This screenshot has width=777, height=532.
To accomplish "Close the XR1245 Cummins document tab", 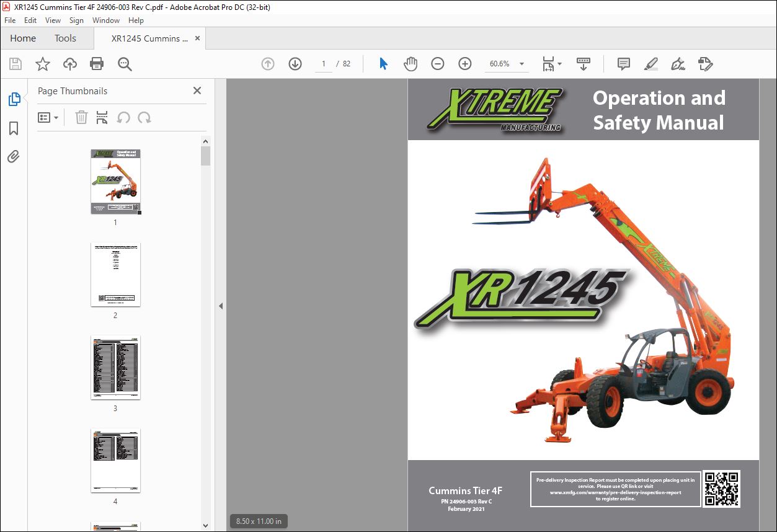I will click(197, 38).
